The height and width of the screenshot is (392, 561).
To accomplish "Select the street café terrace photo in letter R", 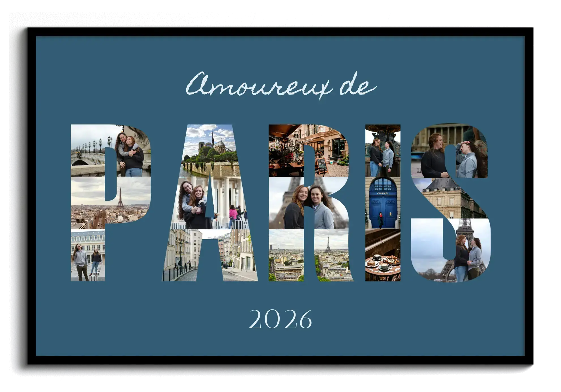I will [x=309, y=150].
